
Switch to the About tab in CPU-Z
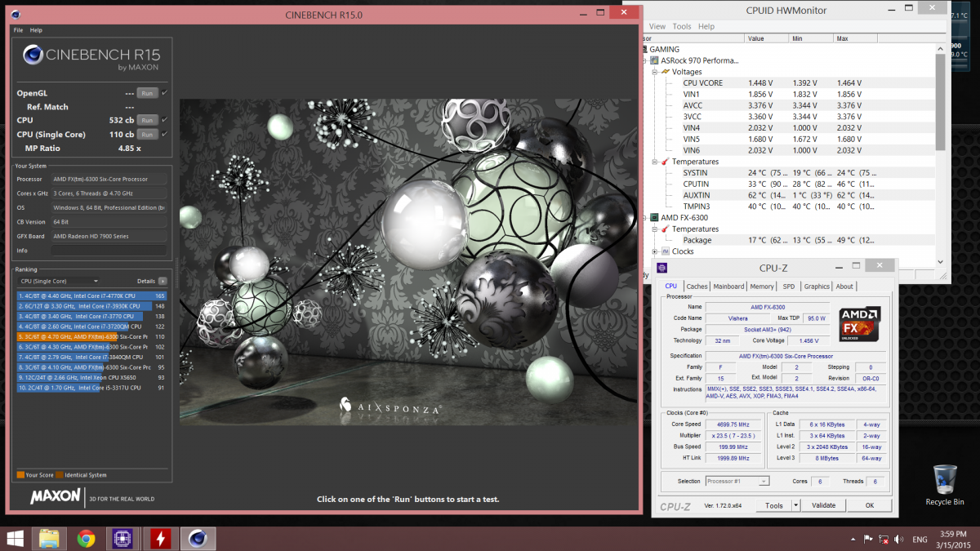pyautogui.click(x=844, y=287)
